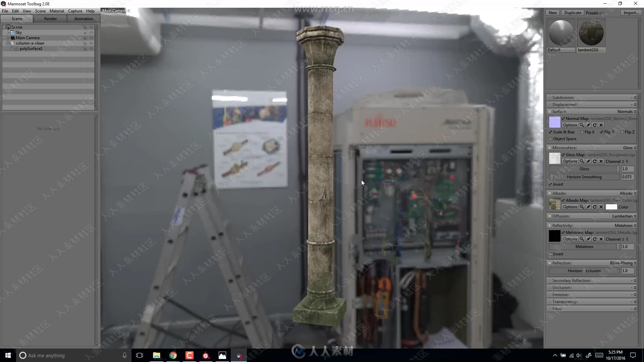Open the Reflection Blinn-Phong dropdown
This screenshot has width=644, height=362.
click(623, 263)
